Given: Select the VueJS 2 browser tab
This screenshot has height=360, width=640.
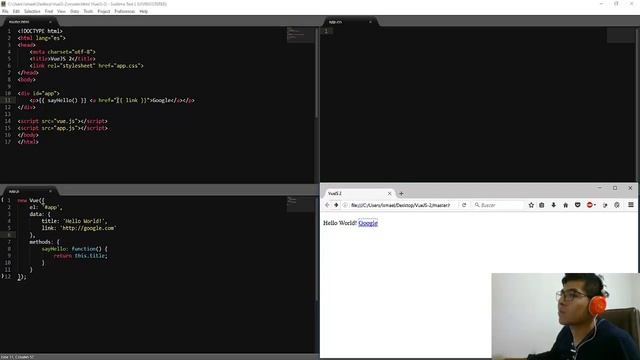Looking at the screenshot, I should 359,193.
